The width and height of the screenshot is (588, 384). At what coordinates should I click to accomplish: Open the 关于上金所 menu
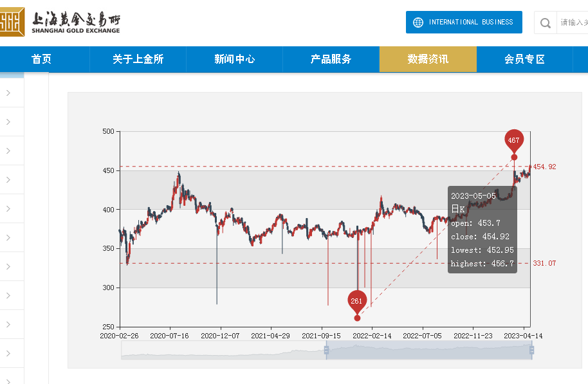coord(138,59)
